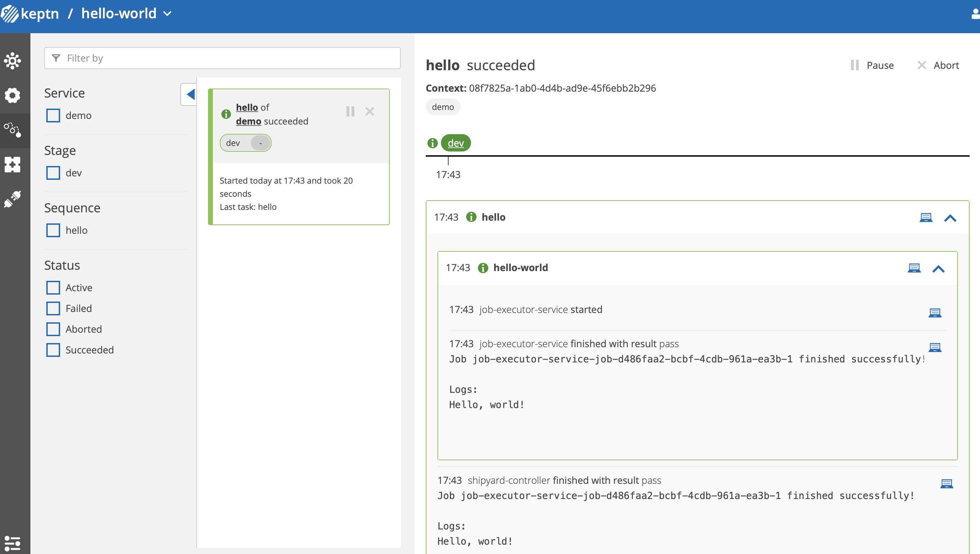Tick the Succeeded status checkbox

(53, 350)
